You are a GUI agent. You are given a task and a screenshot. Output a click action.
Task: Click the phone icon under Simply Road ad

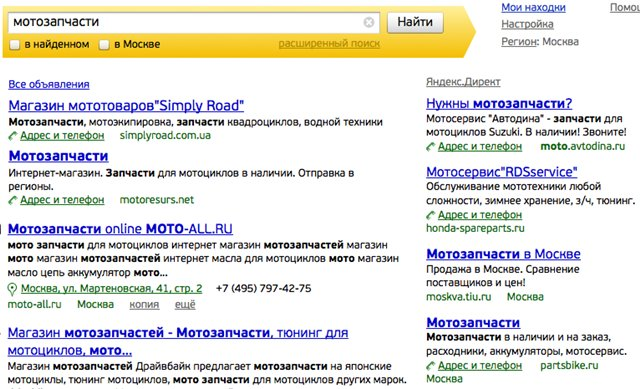coord(13,136)
